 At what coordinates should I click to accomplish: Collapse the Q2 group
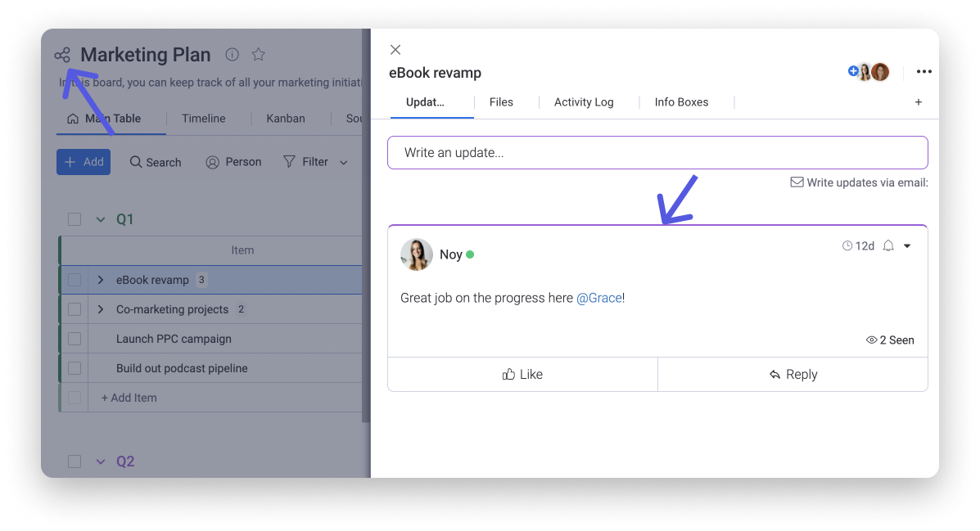101,461
